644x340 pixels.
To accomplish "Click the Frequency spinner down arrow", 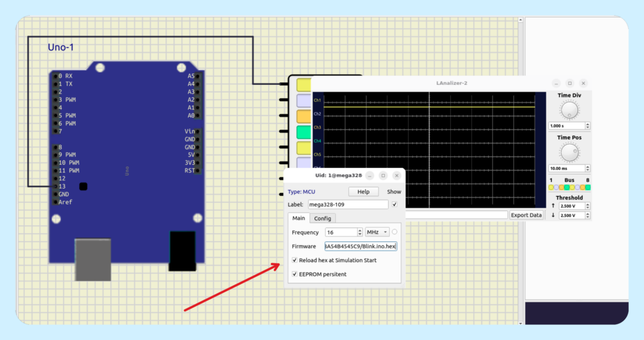I will [x=360, y=234].
